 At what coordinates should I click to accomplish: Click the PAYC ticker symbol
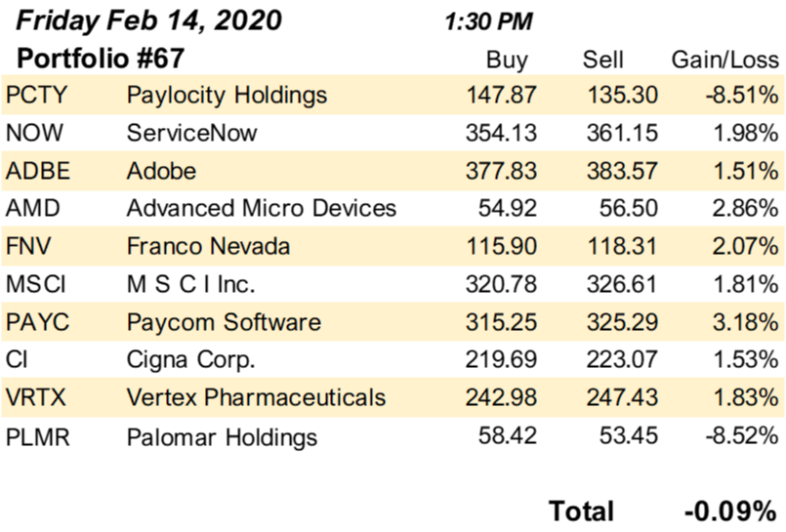click(x=37, y=321)
